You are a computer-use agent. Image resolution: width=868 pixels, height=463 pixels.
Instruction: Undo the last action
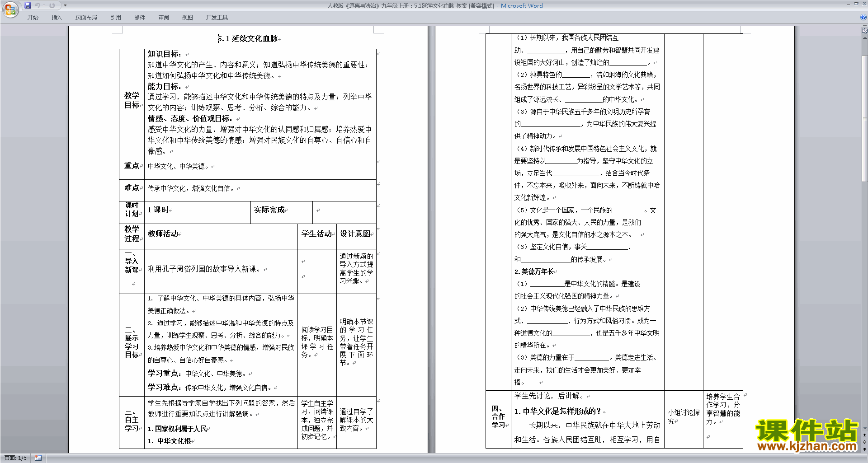[x=38, y=5]
